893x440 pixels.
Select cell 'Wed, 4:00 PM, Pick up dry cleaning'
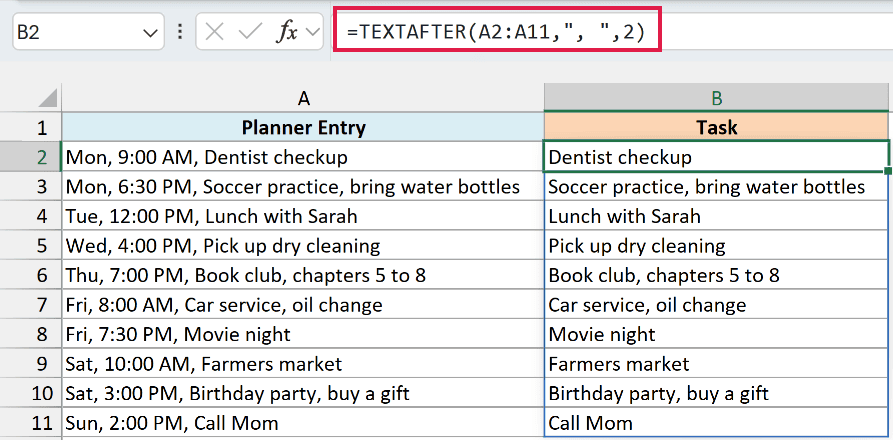pos(303,245)
